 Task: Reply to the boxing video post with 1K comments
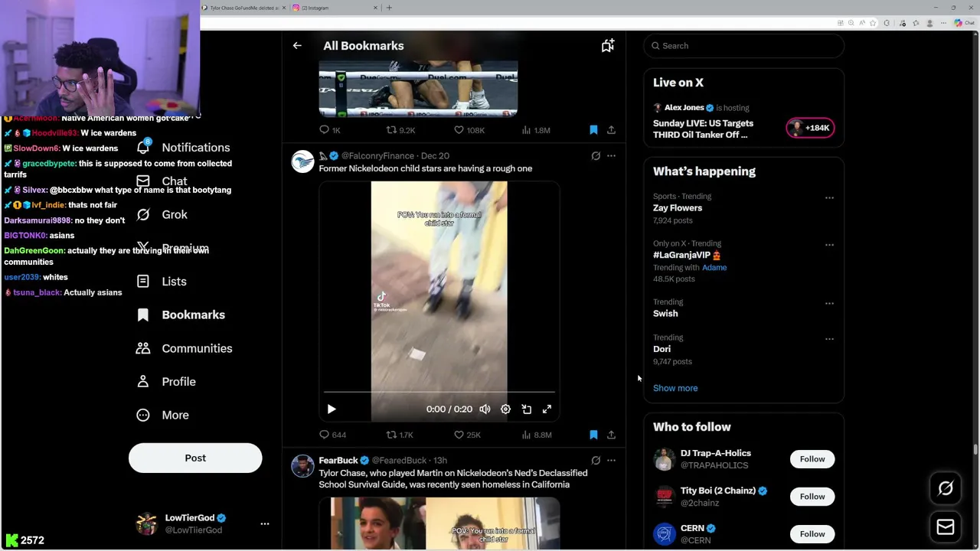pyautogui.click(x=330, y=130)
